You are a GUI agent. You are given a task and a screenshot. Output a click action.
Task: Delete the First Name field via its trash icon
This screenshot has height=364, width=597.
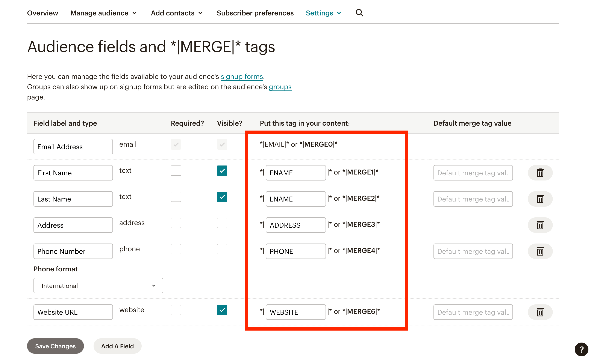pos(540,173)
